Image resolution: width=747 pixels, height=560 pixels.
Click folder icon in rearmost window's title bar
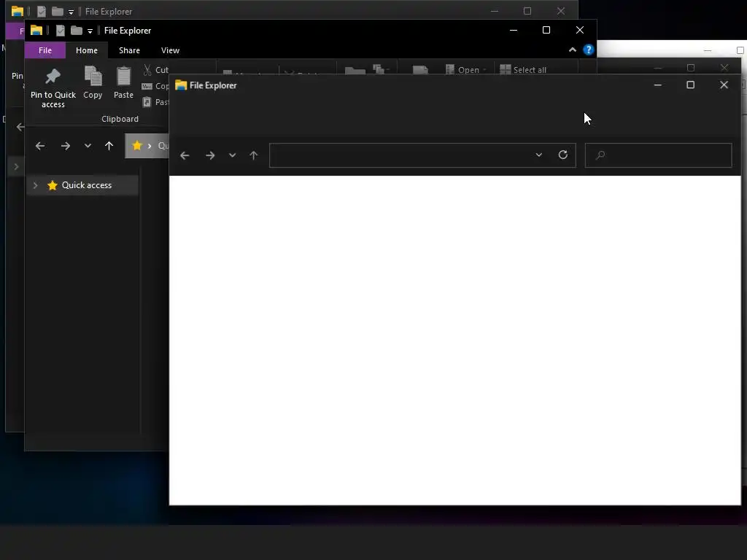point(18,11)
